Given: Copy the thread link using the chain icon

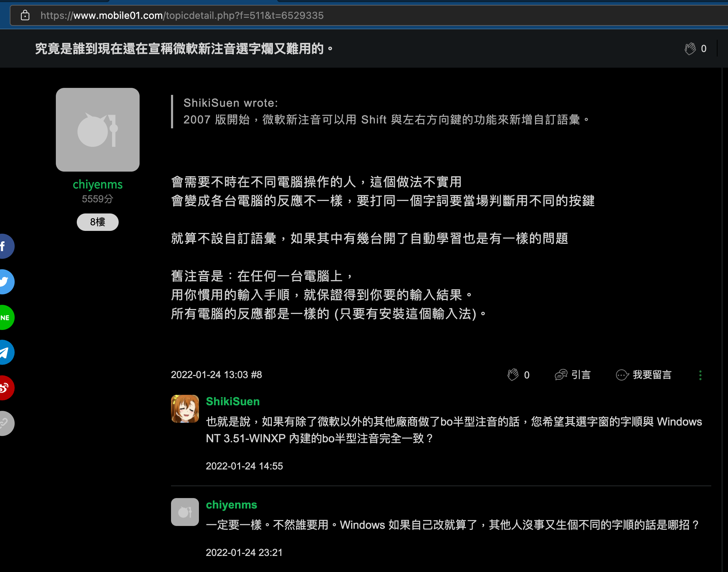Looking at the screenshot, I should pyautogui.click(x=5, y=423).
